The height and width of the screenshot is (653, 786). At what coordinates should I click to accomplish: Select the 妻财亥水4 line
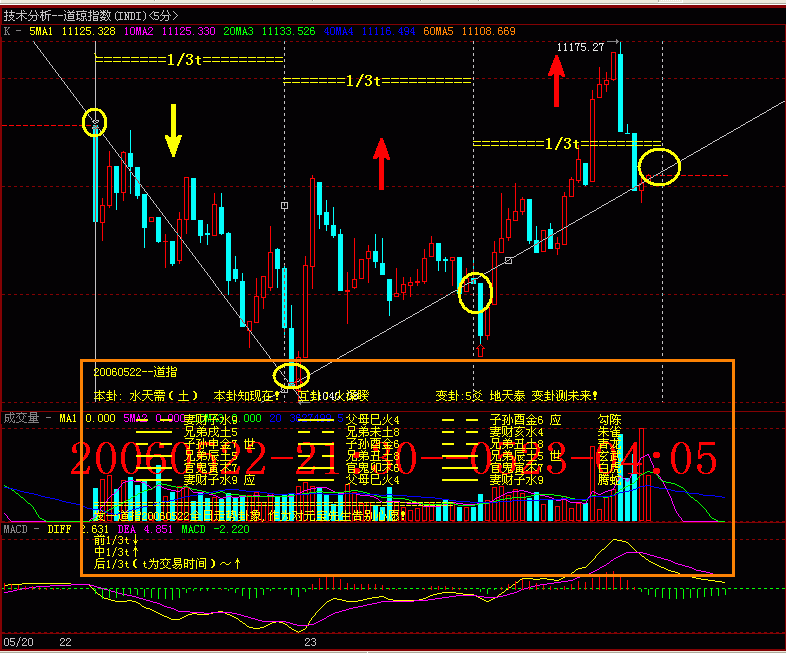[x=516, y=431]
